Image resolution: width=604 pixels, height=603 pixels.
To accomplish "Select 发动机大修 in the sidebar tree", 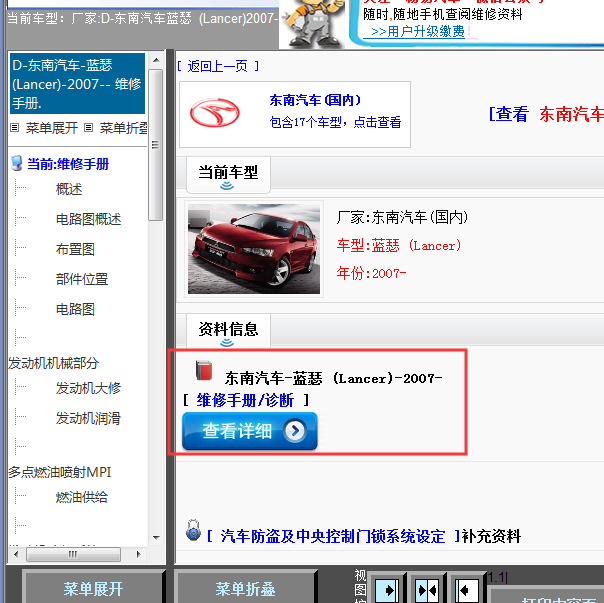I will [x=88, y=388].
